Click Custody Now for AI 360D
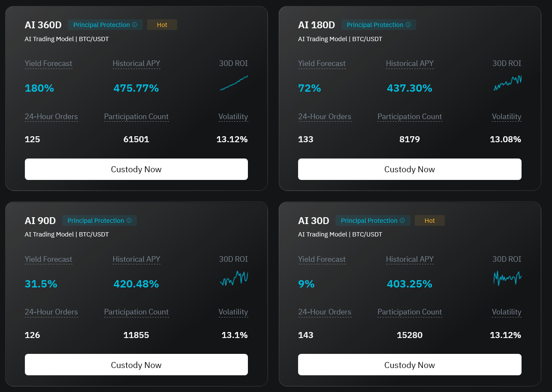The height and width of the screenshot is (392, 552). (x=136, y=169)
